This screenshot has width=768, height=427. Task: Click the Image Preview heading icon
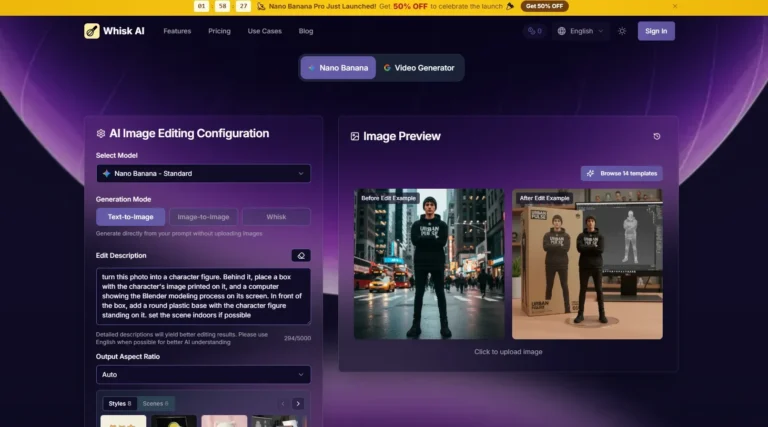pyautogui.click(x=355, y=136)
